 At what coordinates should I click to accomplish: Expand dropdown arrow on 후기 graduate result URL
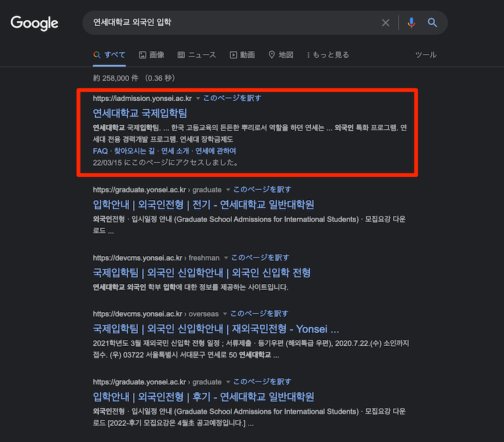228,382
